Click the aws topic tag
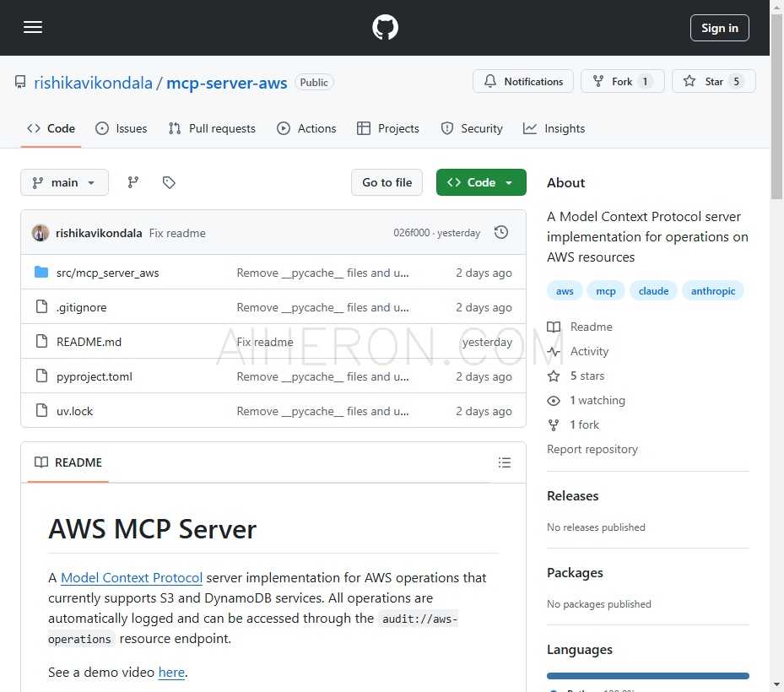Image resolution: width=784 pixels, height=692 pixels. 565,291
